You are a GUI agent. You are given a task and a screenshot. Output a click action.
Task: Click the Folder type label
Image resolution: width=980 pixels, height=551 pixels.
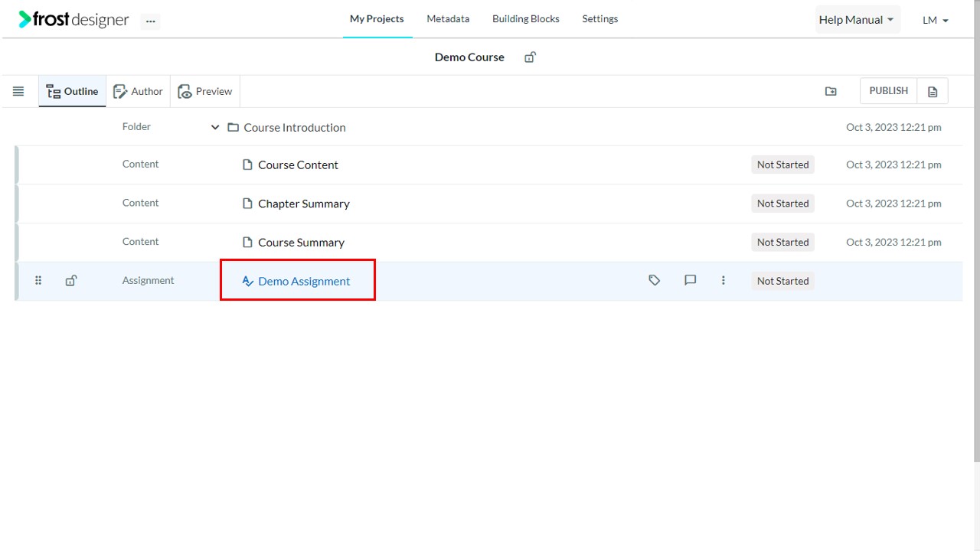pos(136,126)
